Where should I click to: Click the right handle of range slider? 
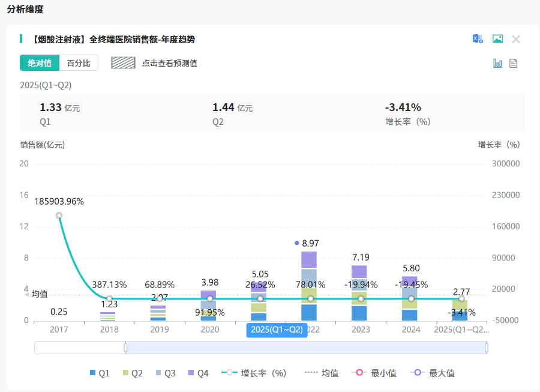coord(486,348)
